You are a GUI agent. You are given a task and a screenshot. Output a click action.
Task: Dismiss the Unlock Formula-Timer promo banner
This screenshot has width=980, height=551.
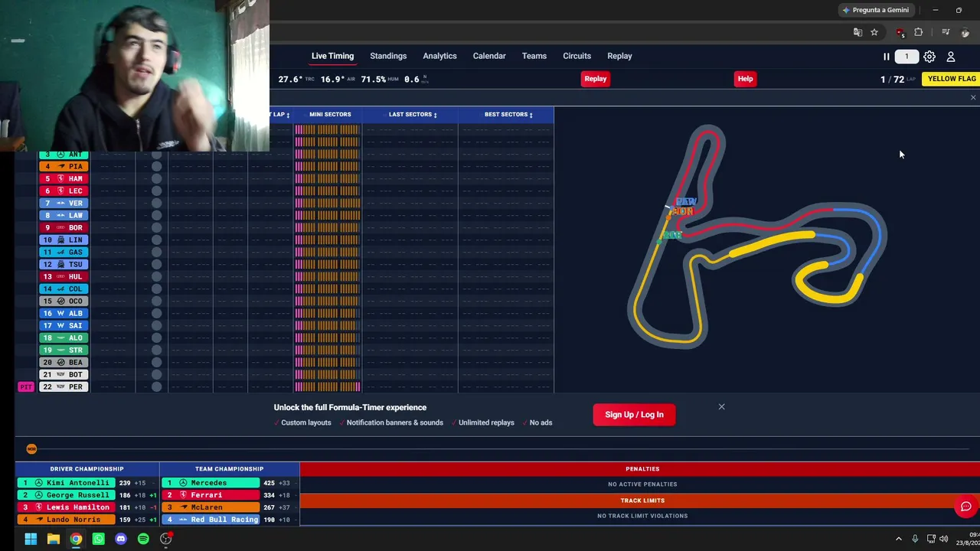(721, 407)
